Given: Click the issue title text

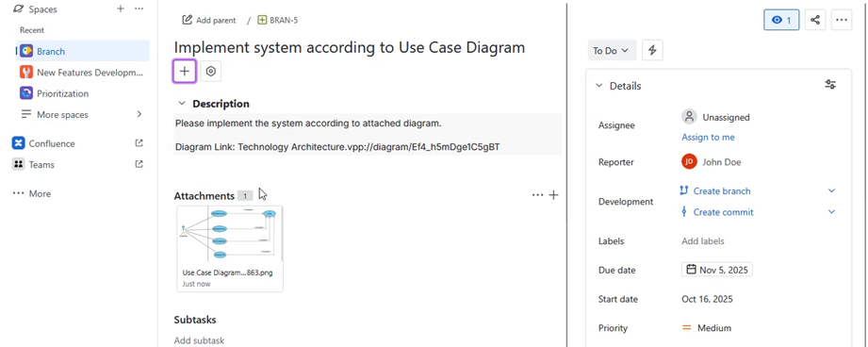Looking at the screenshot, I should pos(350,47).
